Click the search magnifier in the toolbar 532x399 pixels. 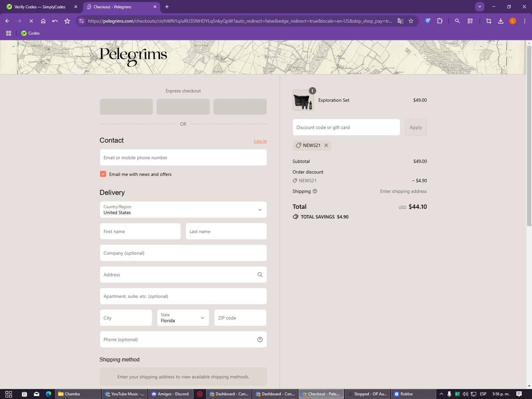pos(457,21)
